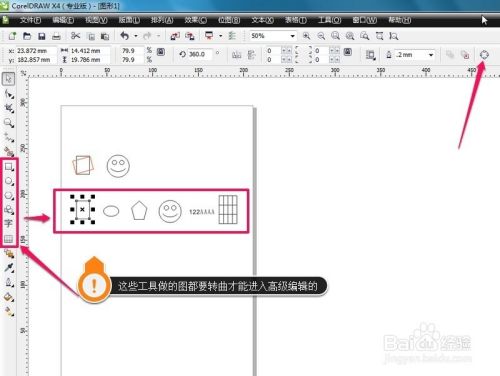Select the Shape edit tool
Screen dimensions: 500x376
point(9,94)
